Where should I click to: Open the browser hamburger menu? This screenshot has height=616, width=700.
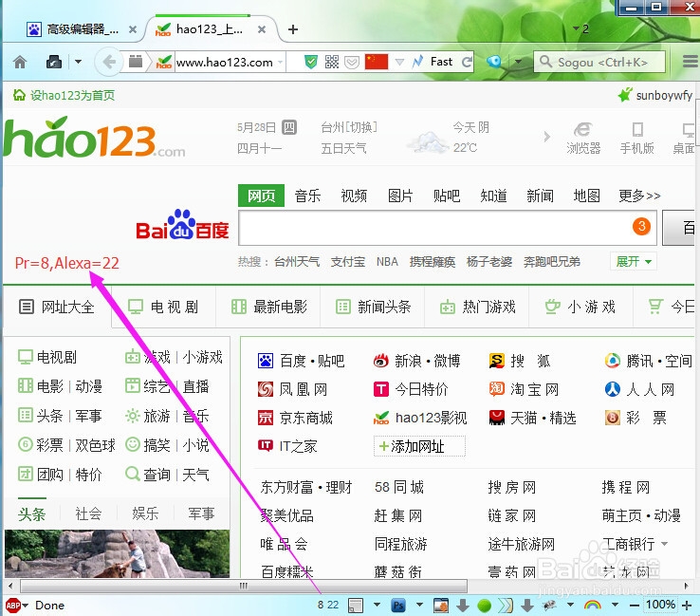pos(691,61)
